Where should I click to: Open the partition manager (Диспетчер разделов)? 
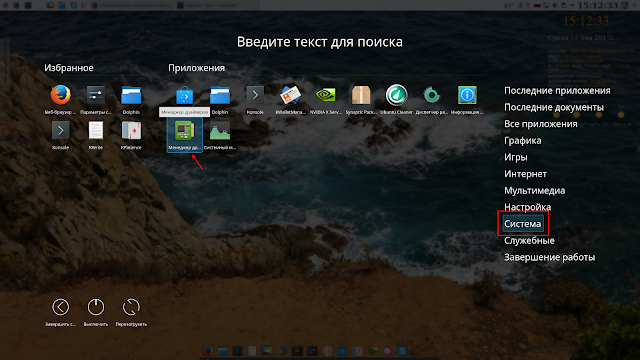click(x=431, y=96)
